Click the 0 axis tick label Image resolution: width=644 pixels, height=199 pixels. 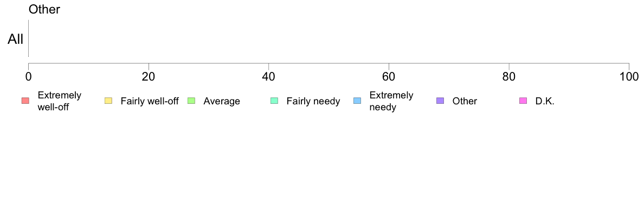click(28, 77)
